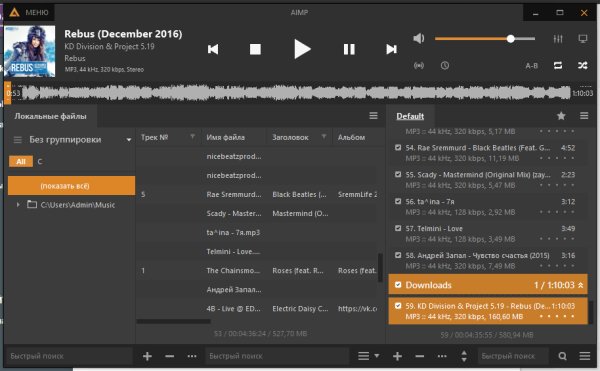
Task: Start playback with the play button
Action: (302, 49)
